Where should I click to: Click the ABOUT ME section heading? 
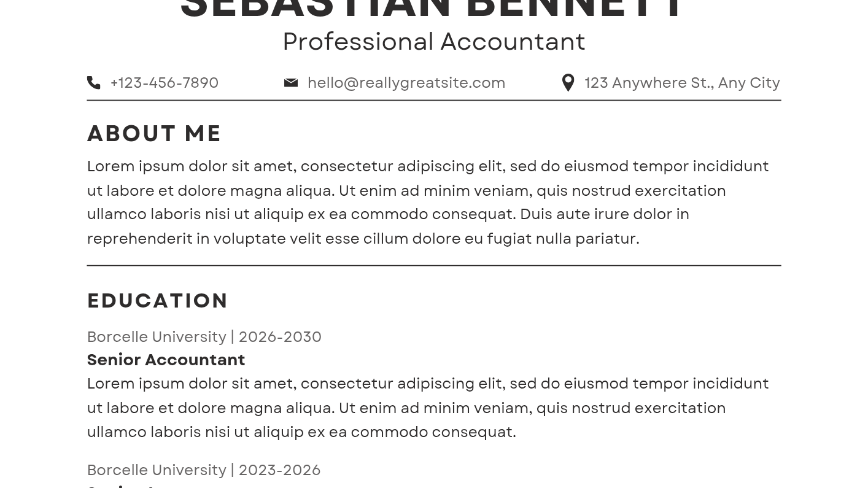point(154,133)
